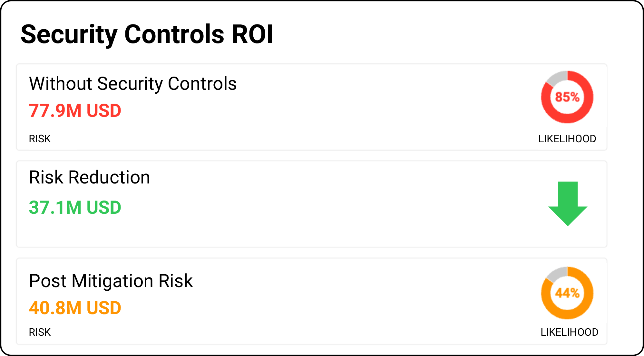This screenshot has height=356, width=644.
Task: Click the Security Controls ROI heading
Action: [147, 35]
